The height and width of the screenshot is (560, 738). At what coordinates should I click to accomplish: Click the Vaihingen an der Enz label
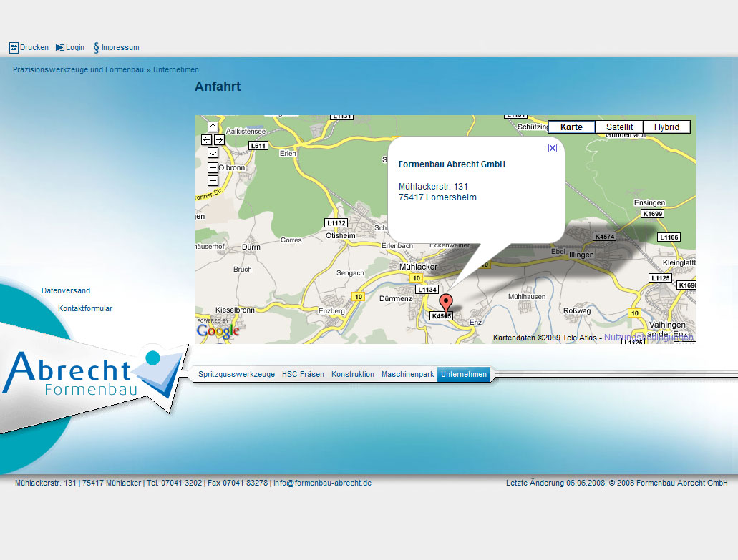(x=667, y=329)
